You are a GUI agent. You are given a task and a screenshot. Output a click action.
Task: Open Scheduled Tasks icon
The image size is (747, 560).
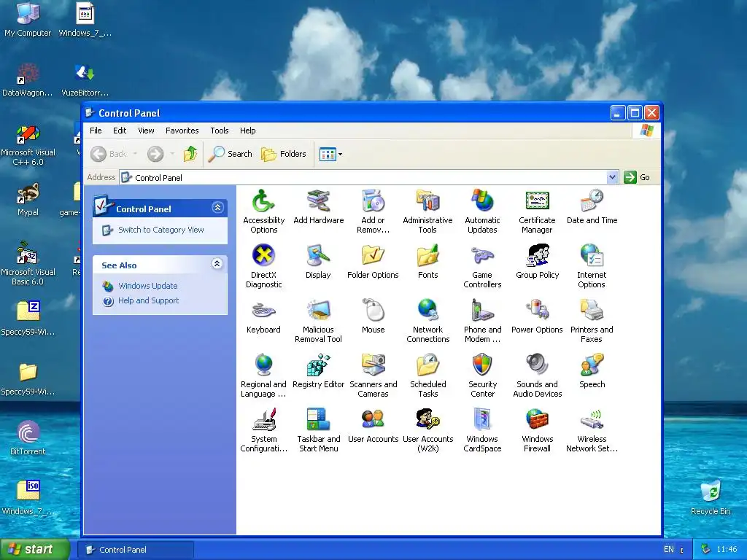point(427,376)
